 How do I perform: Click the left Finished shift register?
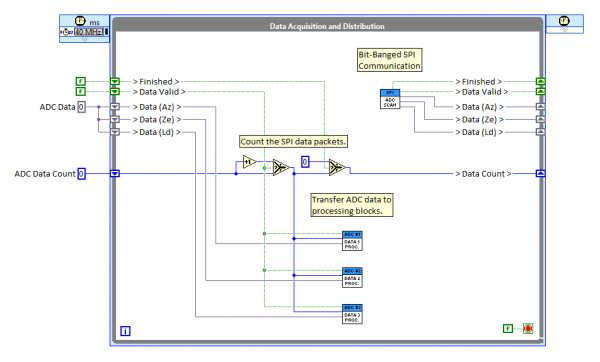115,81
